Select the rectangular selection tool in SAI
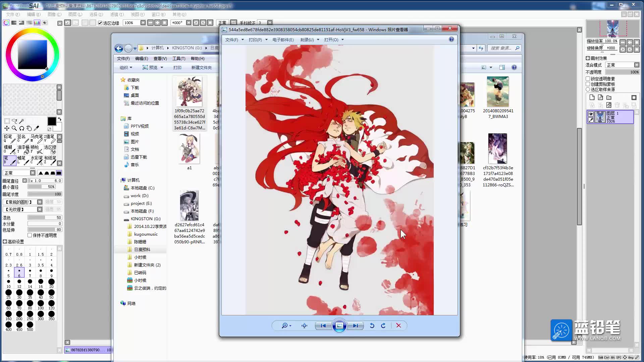644x362 pixels. [7, 121]
